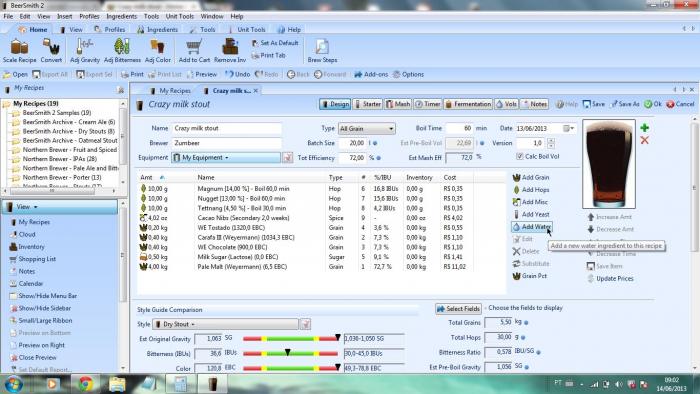Click the Add Misc button
Screen dimensions: 700x394
[530, 202]
